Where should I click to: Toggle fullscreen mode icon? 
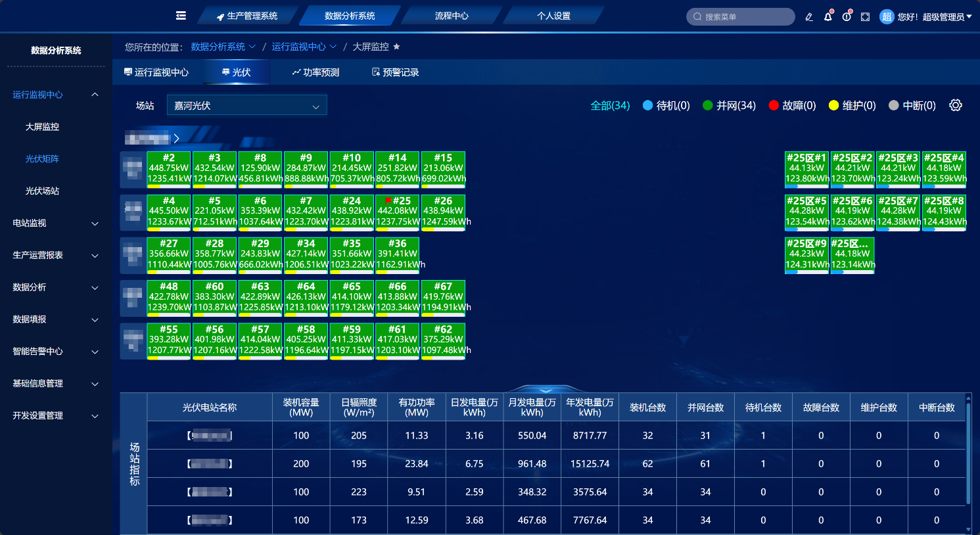click(865, 17)
